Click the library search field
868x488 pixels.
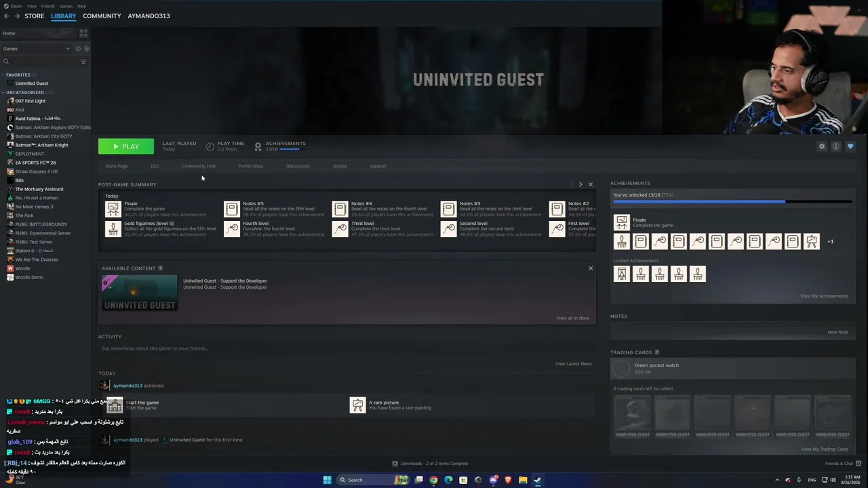(42, 62)
